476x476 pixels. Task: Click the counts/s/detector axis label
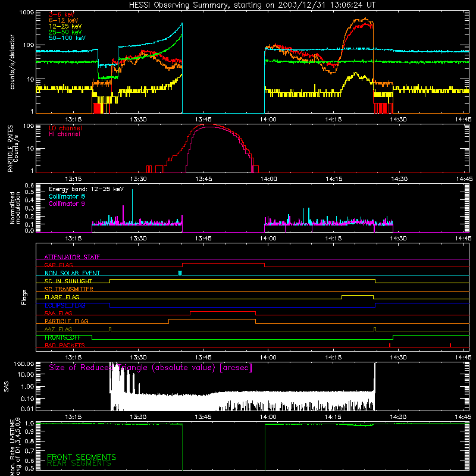(x=12, y=62)
